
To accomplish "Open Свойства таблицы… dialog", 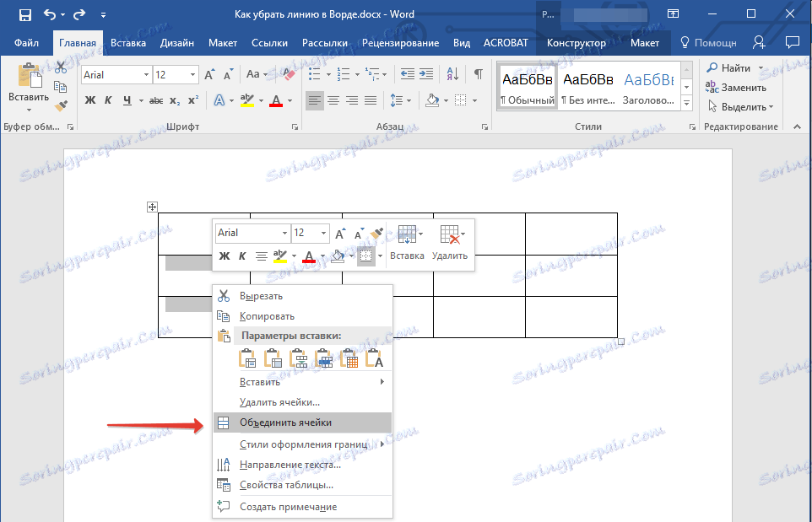I will pyautogui.click(x=302, y=485).
